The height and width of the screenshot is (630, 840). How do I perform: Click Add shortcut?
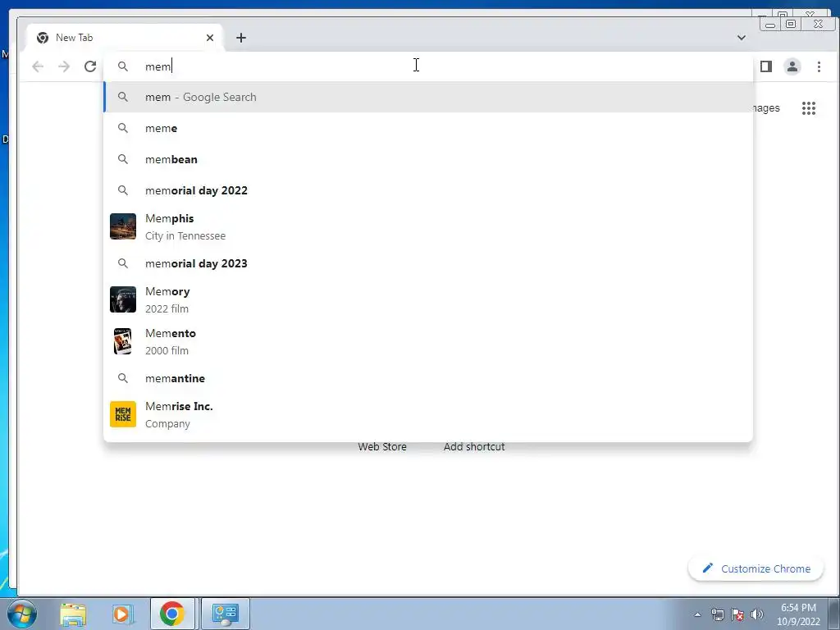click(474, 447)
